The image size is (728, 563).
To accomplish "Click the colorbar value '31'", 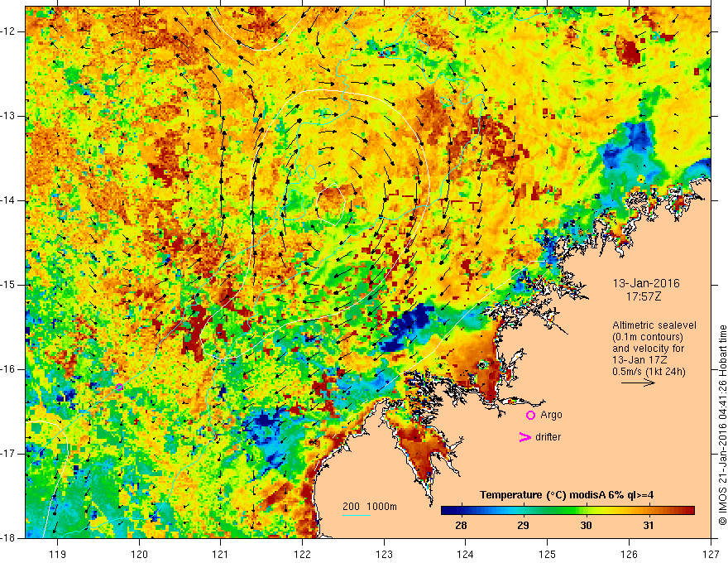I will (x=649, y=526).
